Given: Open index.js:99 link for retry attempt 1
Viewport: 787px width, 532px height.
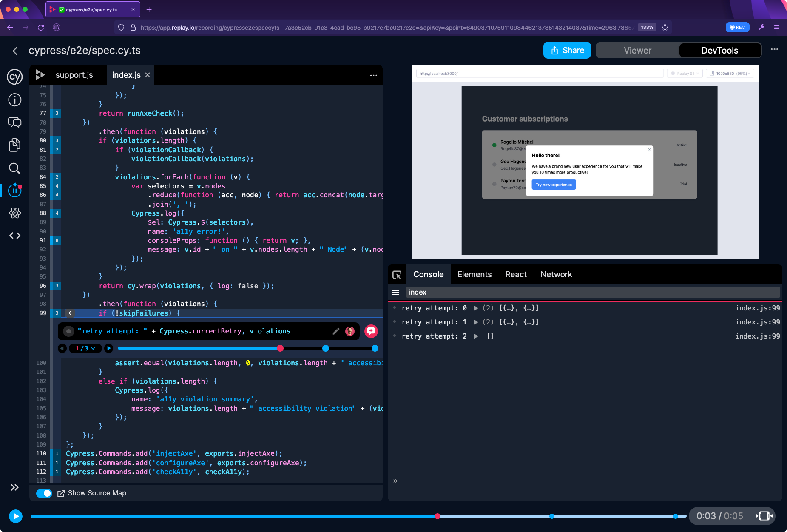Looking at the screenshot, I should pos(758,322).
